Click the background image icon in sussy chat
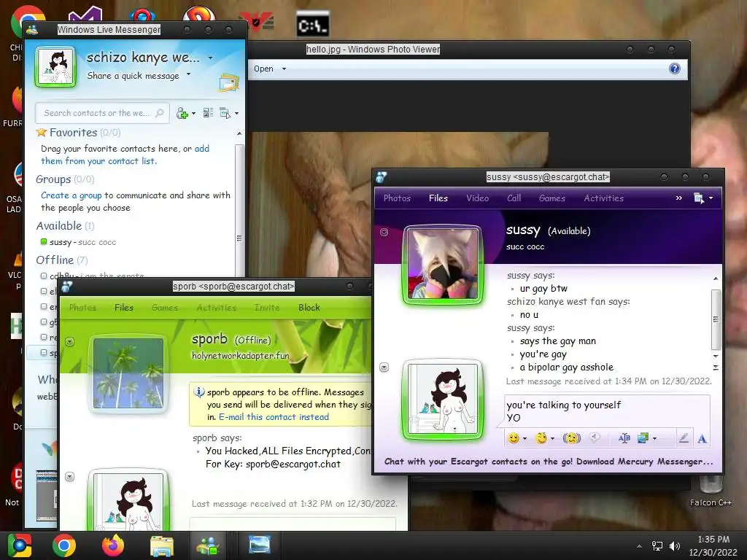 click(643, 438)
